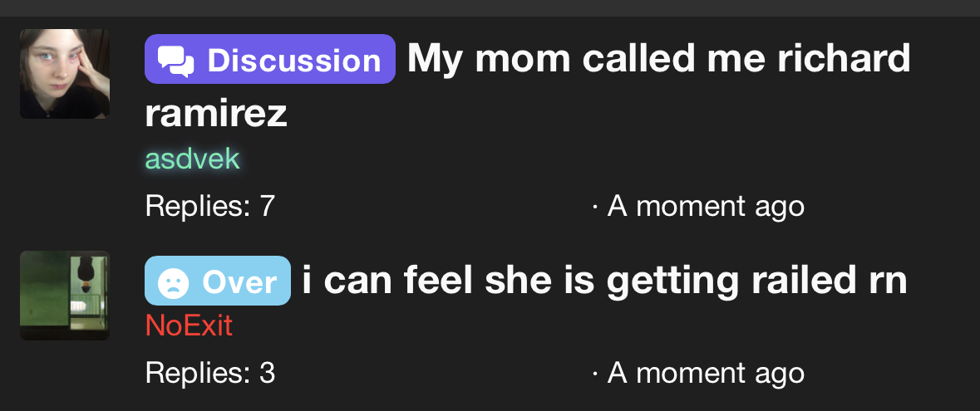The height and width of the screenshot is (411, 980).
Task: Click "A moment ago" on asdvek's thread
Action: point(706,205)
